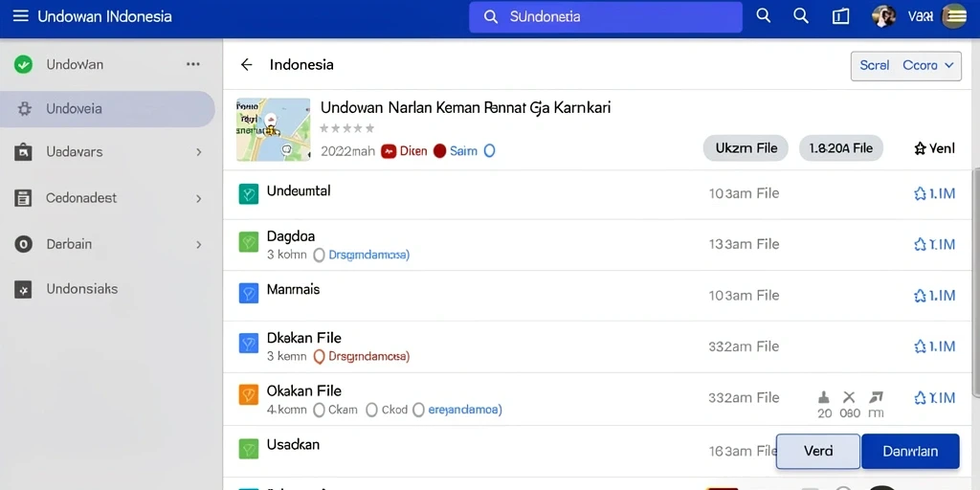
Task: Click the round striped icon at the top-right corner
Action: point(954,16)
